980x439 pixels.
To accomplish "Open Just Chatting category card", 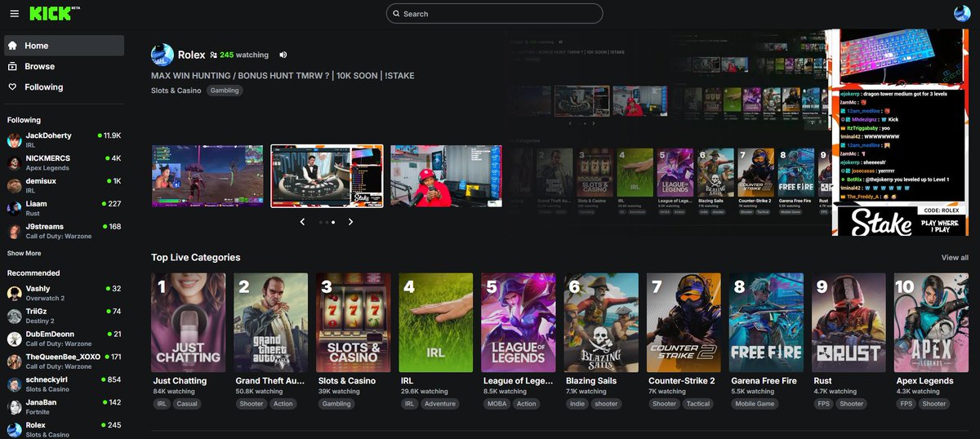I will [189, 323].
